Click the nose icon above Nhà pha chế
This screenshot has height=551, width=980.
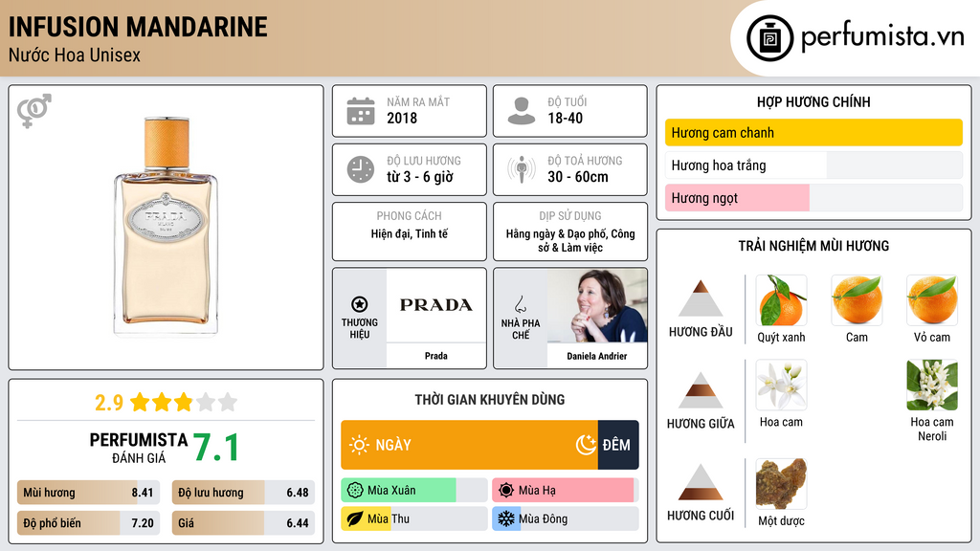tap(520, 304)
